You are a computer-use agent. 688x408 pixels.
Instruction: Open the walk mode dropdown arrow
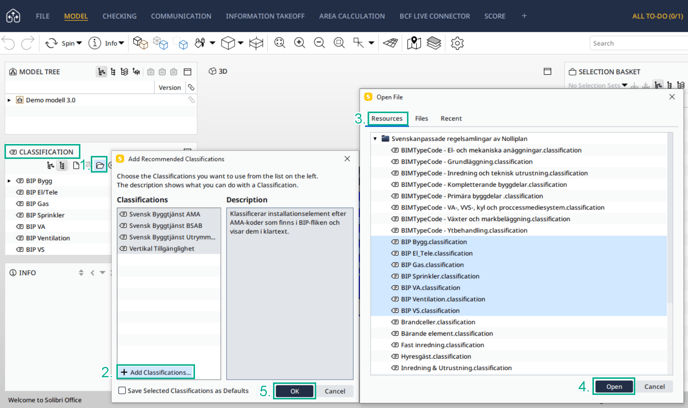click(x=212, y=43)
